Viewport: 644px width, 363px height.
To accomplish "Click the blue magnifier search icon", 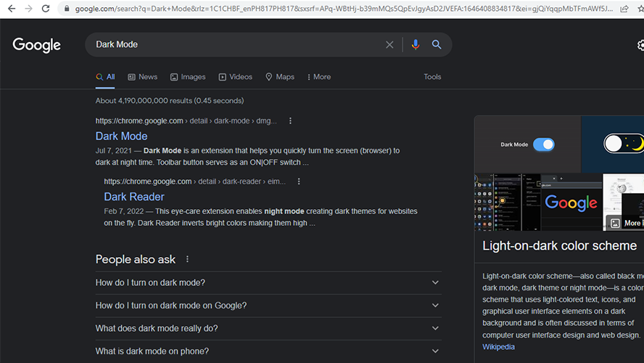I will pos(437,44).
